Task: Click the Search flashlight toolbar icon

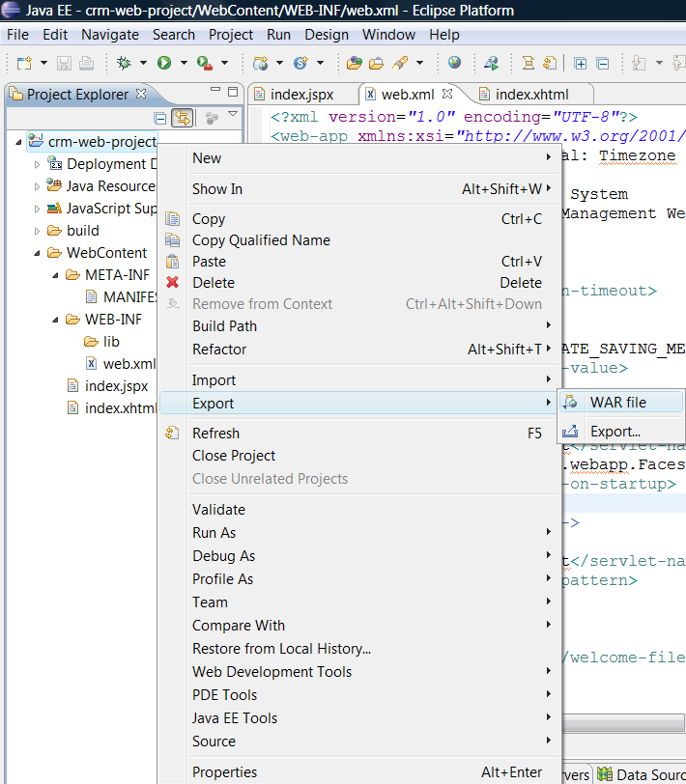Action: point(400,63)
